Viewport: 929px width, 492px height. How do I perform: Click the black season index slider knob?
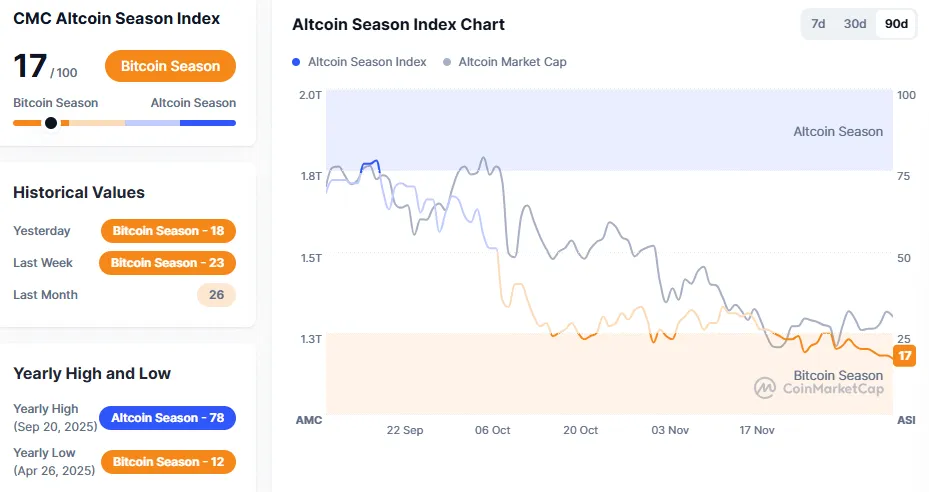pyautogui.click(x=51, y=123)
